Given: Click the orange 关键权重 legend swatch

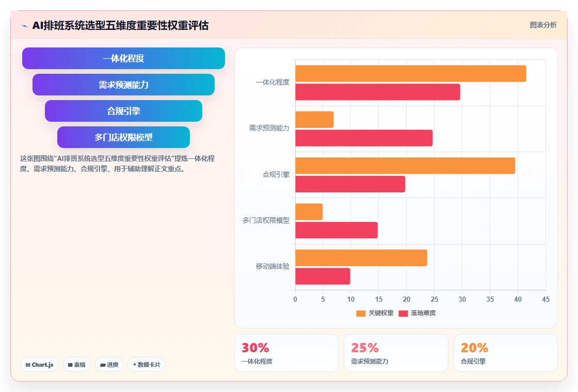Looking at the screenshot, I should [361, 314].
